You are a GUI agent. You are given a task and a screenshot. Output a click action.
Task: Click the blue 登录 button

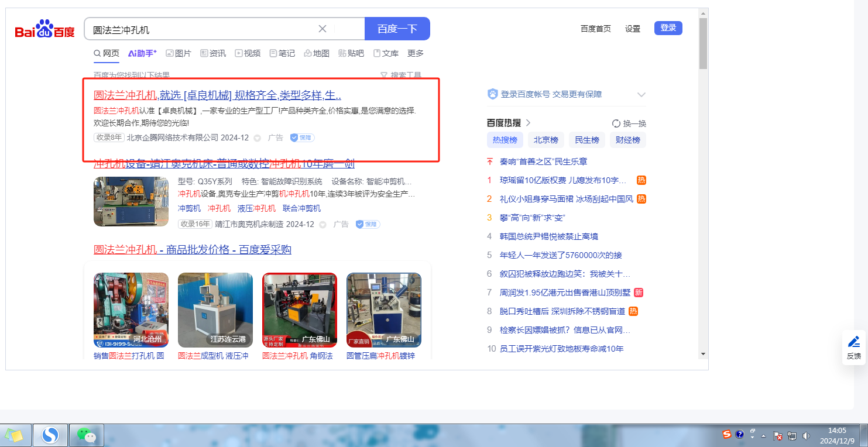coord(668,27)
